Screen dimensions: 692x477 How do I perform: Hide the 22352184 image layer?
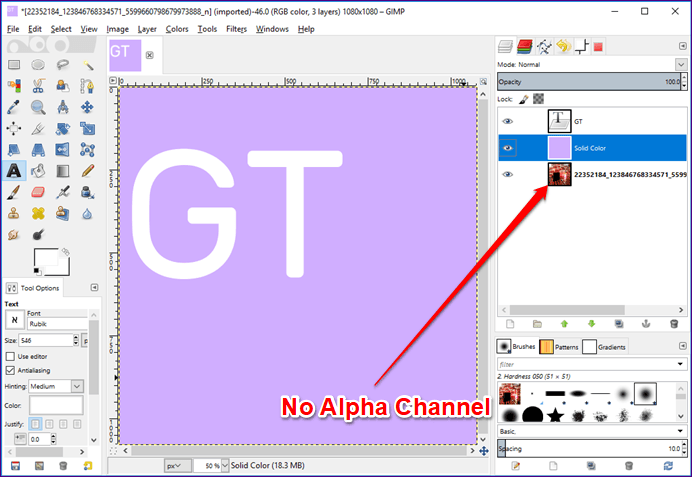pyautogui.click(x=508, y=174)
